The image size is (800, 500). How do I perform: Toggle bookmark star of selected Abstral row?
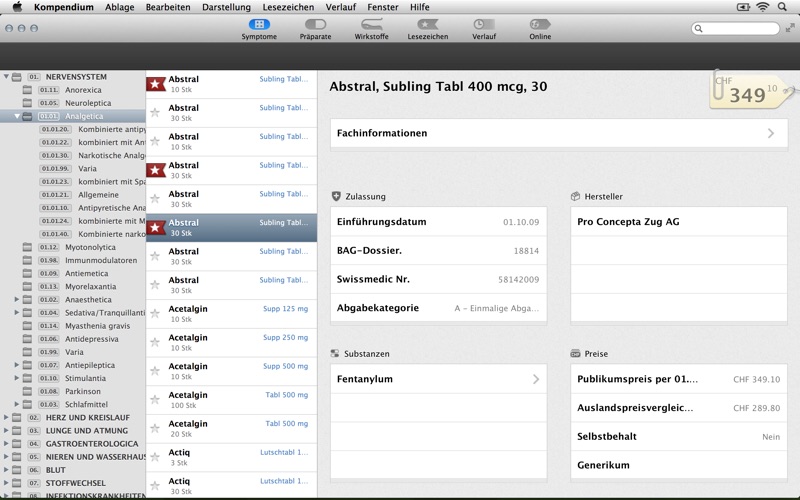point(156,228)
